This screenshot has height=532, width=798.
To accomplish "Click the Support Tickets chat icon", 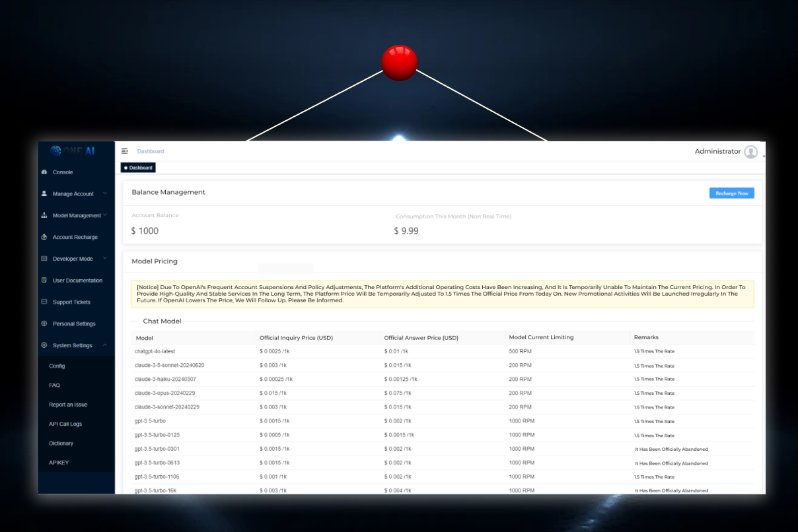I will (x=44, y=302).
